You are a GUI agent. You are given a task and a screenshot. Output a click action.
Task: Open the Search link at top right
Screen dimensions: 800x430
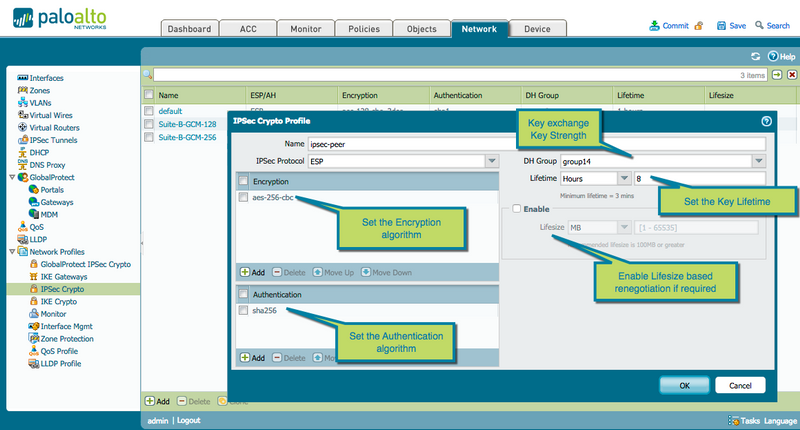778,26
